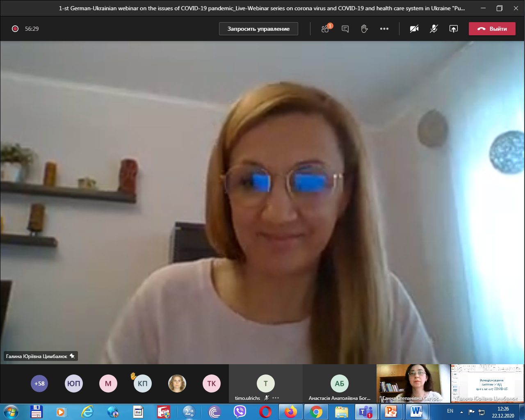Open timo.ulrichs participant options menu
Screen dimensions: 525x420
[x=276, y=398]
